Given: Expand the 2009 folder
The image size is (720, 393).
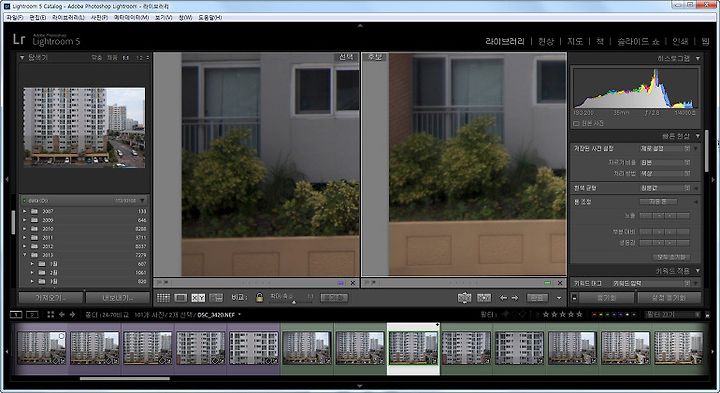Looking at the screenshot, I should [25, 220].
